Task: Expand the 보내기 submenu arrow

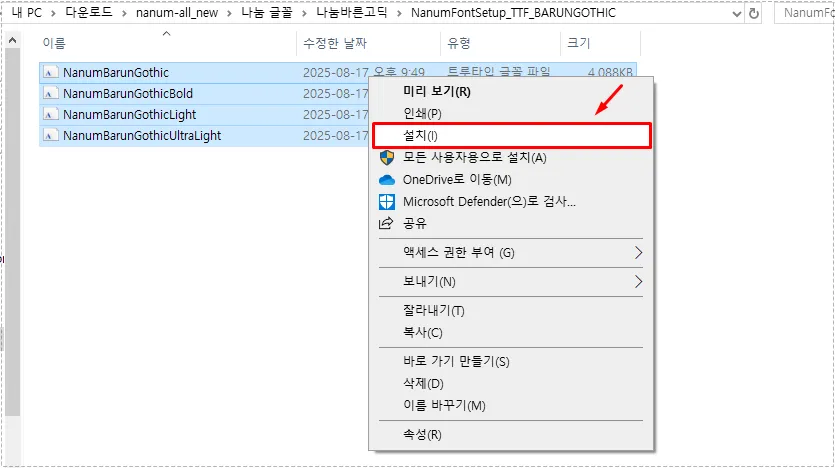Action: tap(638, 281)
